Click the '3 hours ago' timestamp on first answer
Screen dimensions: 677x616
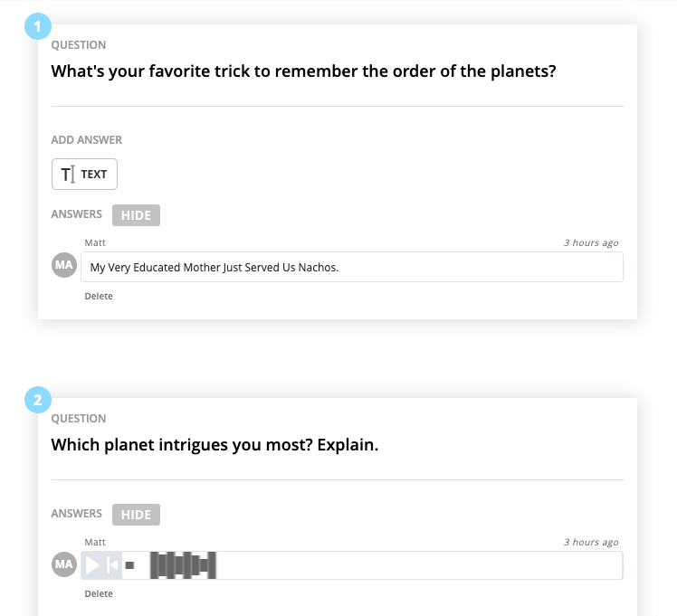click(591, 242)
